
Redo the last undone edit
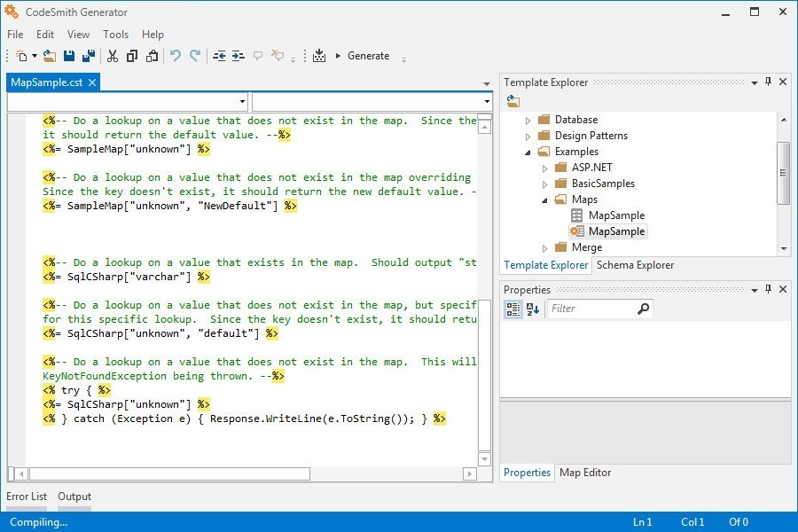[195, 56]
